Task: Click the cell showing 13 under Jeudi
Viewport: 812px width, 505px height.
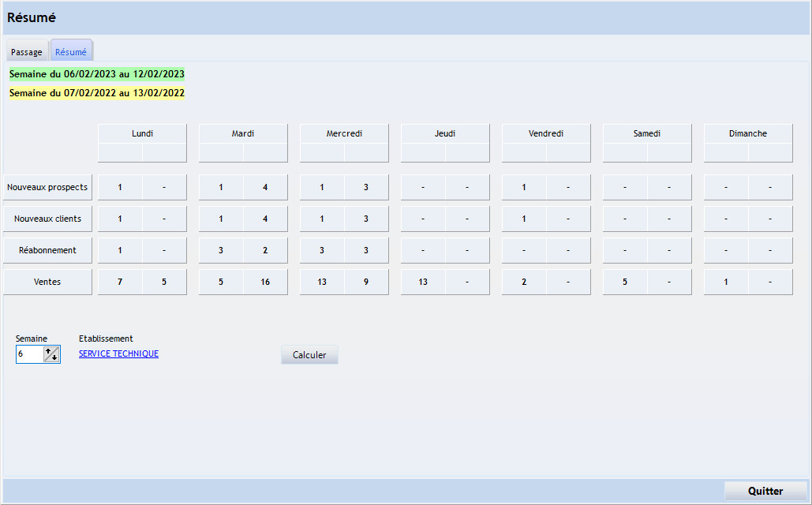Action: [x=423, y=282]
